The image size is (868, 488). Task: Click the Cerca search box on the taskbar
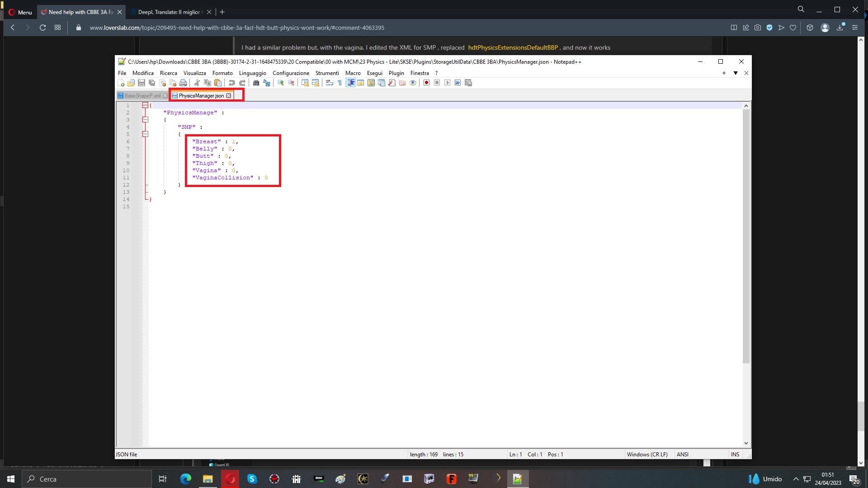click(x=87, y=479)
